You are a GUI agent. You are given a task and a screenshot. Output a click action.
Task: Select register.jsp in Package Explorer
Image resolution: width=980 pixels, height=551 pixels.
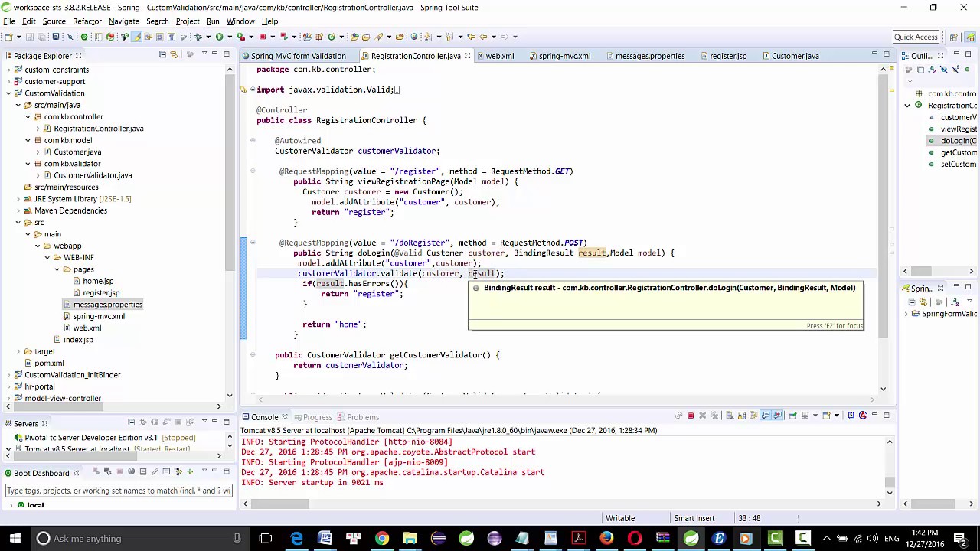pos(101,293)
